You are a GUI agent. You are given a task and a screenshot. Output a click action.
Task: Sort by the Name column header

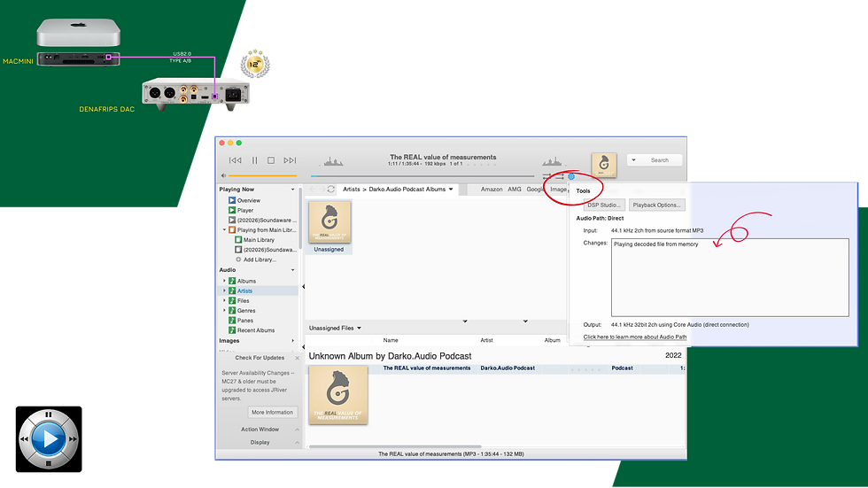pos(391,341)
